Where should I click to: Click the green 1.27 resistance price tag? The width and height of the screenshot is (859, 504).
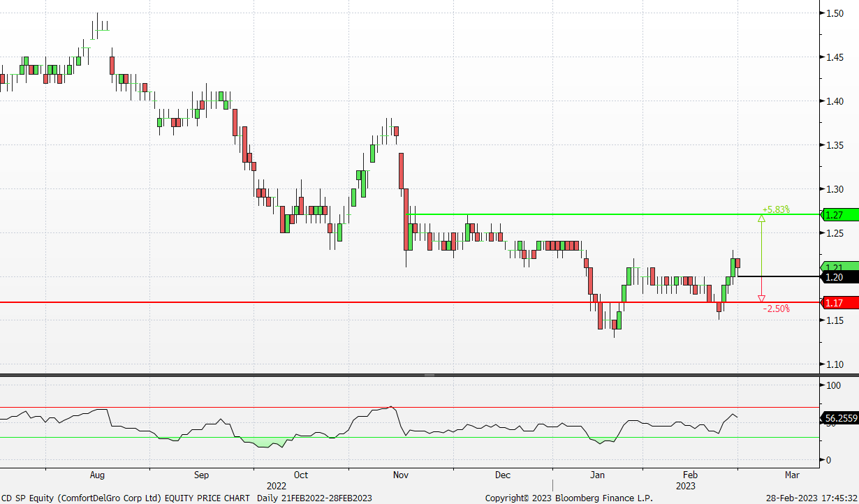pos(839,214)
